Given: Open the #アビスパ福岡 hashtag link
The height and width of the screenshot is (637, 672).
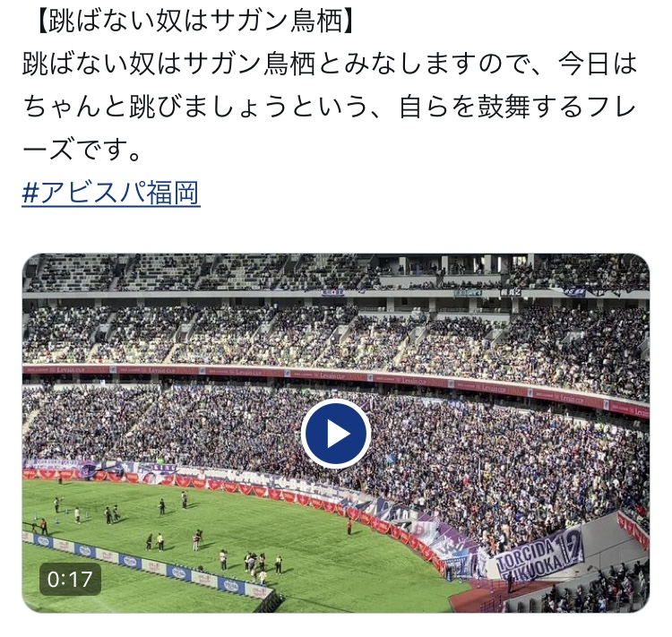Looking at the screenshot, I should pos(111,193).
